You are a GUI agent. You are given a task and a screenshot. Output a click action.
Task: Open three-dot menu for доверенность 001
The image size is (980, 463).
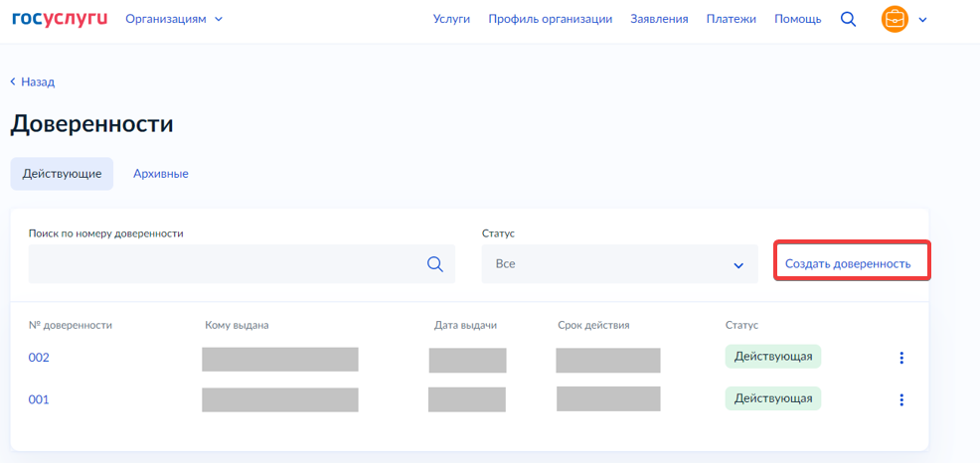click(x=901, y=399)
